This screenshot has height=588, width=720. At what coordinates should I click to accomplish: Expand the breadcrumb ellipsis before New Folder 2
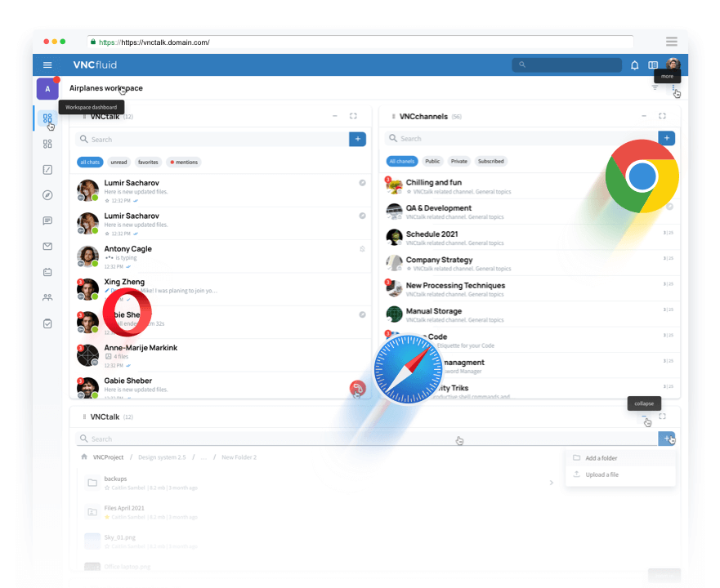(x=203, y=457)
